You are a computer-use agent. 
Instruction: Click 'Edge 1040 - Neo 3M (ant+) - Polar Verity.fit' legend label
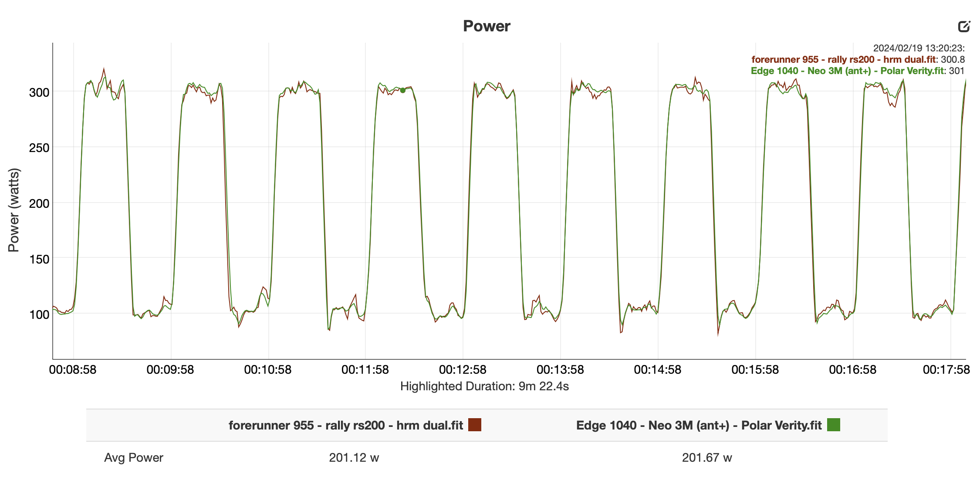pos(699,425)
